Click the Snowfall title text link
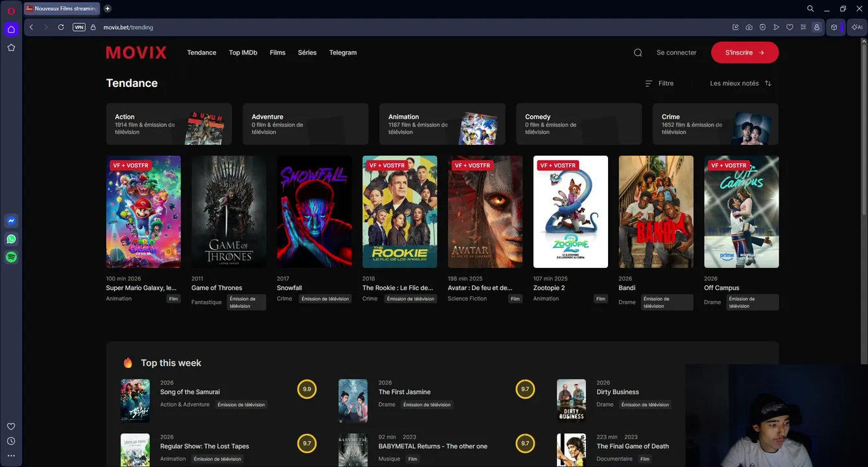This screenshot has height=467, width=868. coord(289,288)
